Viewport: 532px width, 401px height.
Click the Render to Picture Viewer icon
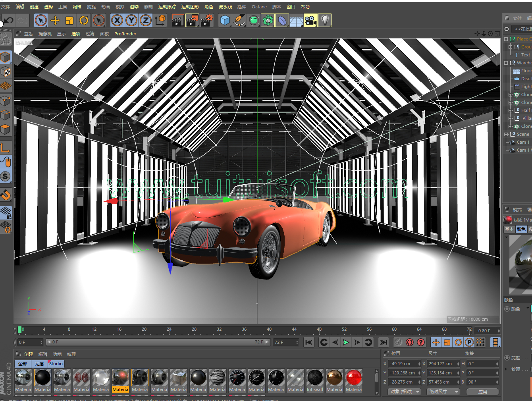pyautogui.click(x=192, y=20)
